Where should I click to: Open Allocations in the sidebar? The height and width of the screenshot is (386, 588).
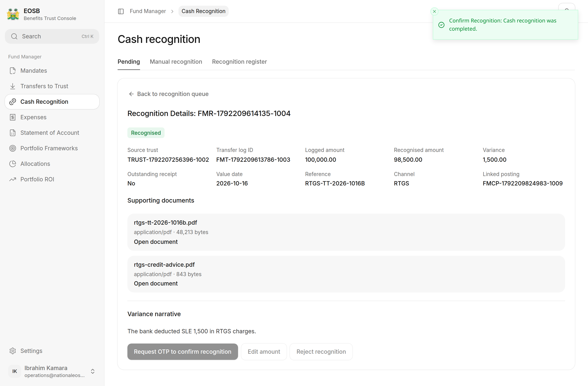(x=52, y=164)
